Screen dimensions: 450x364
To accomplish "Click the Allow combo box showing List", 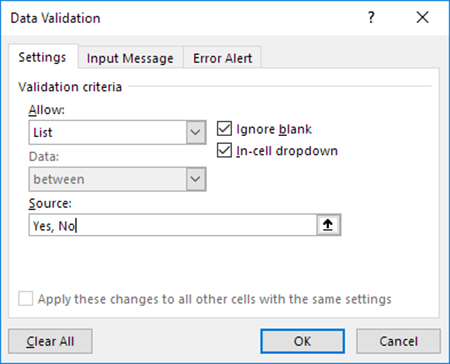I will coord(117,132).
